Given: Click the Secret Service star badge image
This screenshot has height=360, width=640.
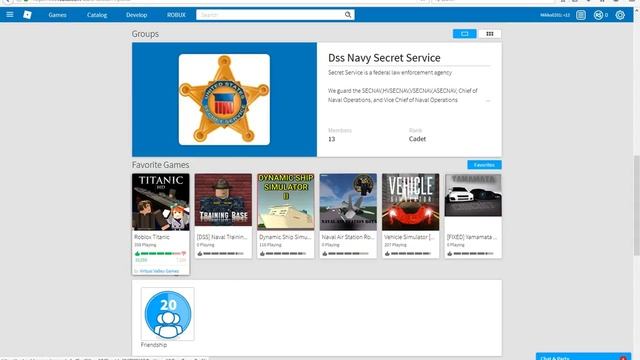Looking at the screenshot, I should click(224, 100).
